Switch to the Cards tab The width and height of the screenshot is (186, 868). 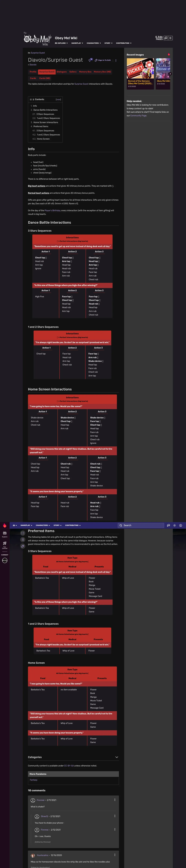[x=33, y=78]
